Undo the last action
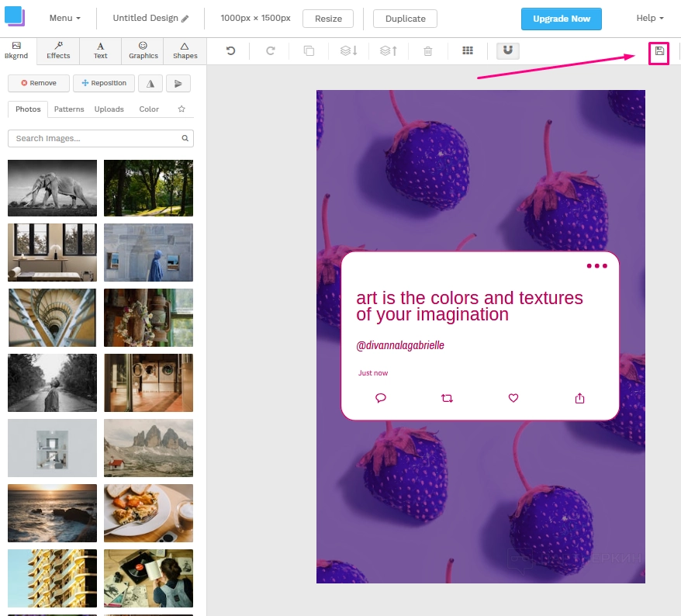 [230, 51]
